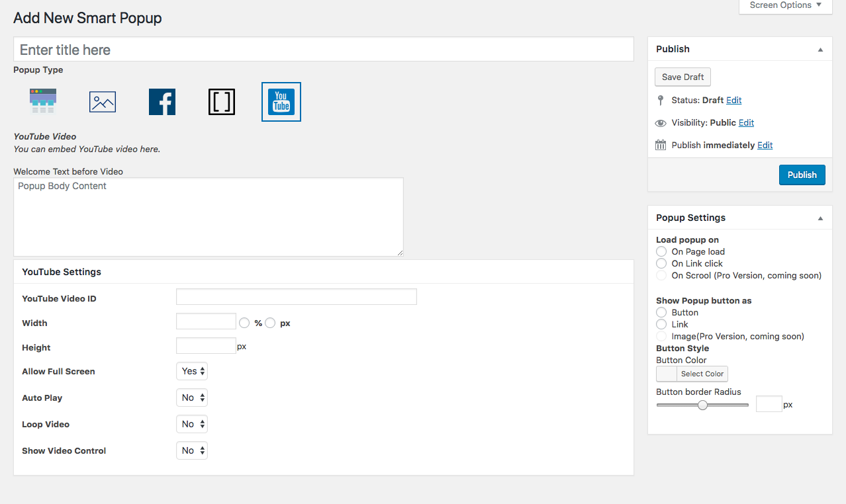Viewport: 846px width, 504px height.
Task: Click the Save Draft button
Action: 682,77
